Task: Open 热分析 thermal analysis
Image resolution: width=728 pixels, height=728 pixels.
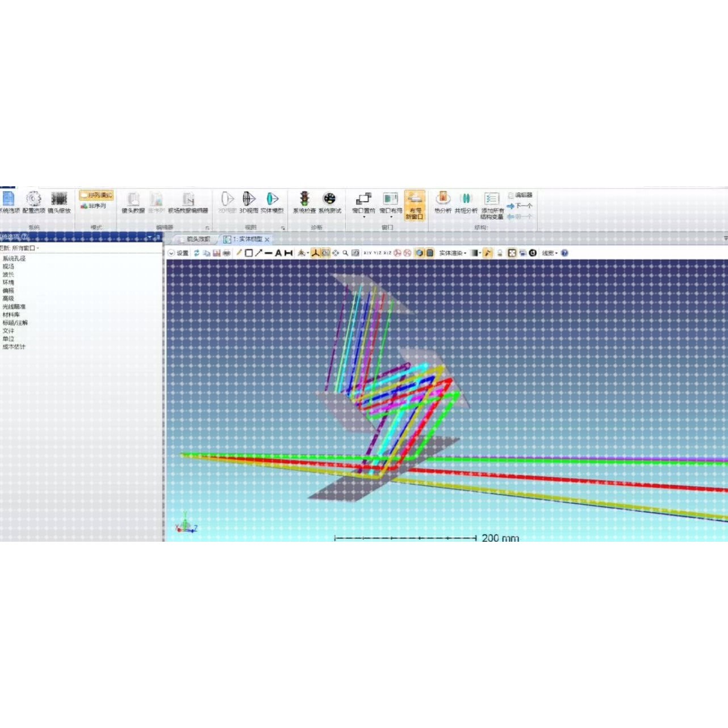Action: click(443, 202)
